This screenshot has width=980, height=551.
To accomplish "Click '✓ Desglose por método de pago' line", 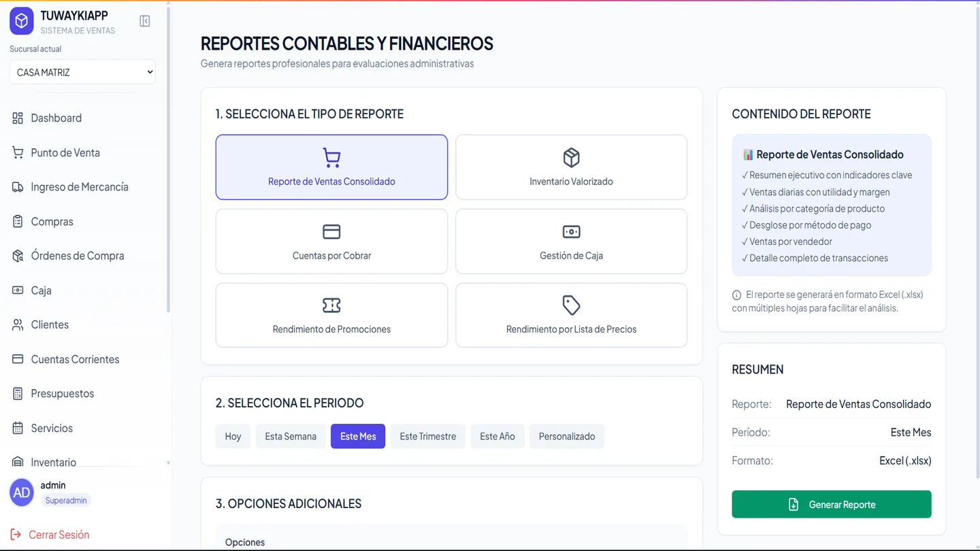I will [806, 225].
